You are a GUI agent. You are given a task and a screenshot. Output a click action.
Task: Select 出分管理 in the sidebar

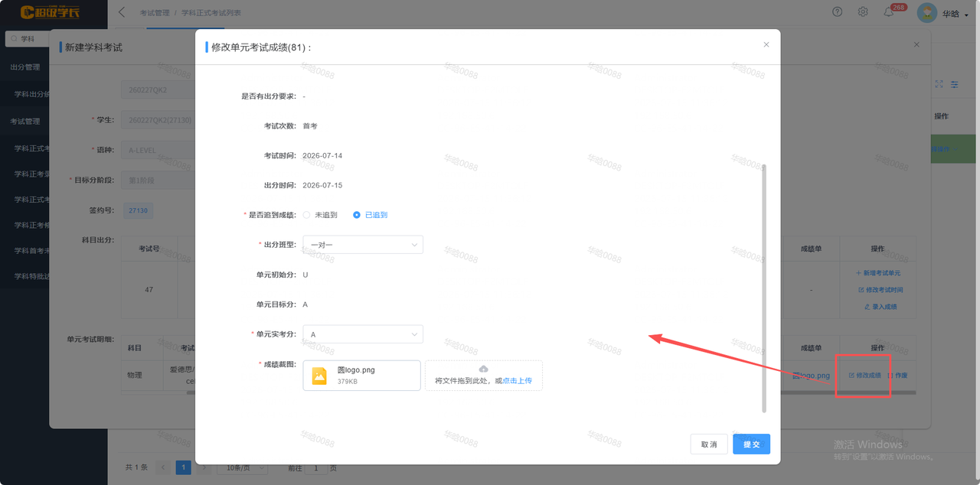click(x=25, y=67)
